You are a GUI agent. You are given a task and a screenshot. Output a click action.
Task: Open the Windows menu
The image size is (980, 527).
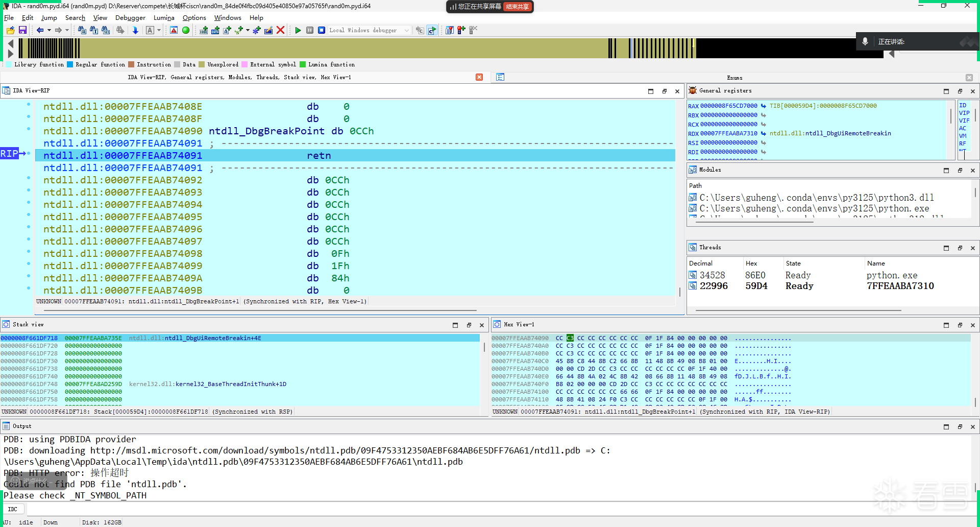point(228,18)
